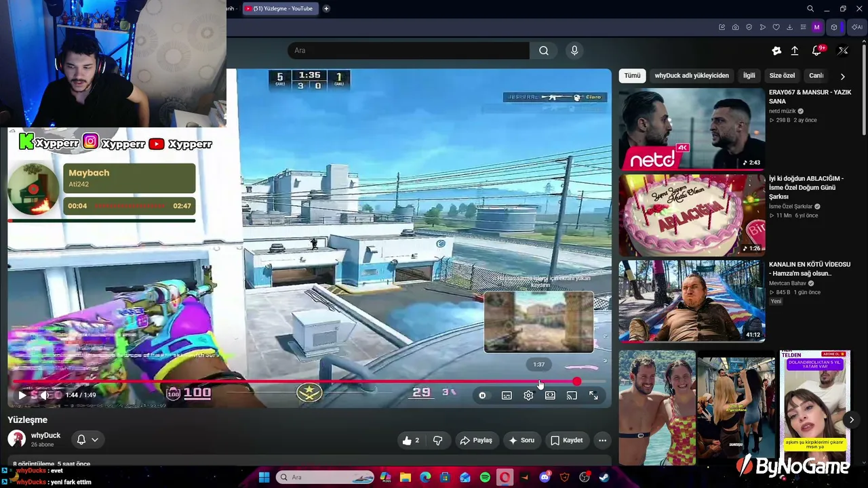Bookmark this page with the heart icon
The width and height of the screenshot is (868, 488).
776,27
